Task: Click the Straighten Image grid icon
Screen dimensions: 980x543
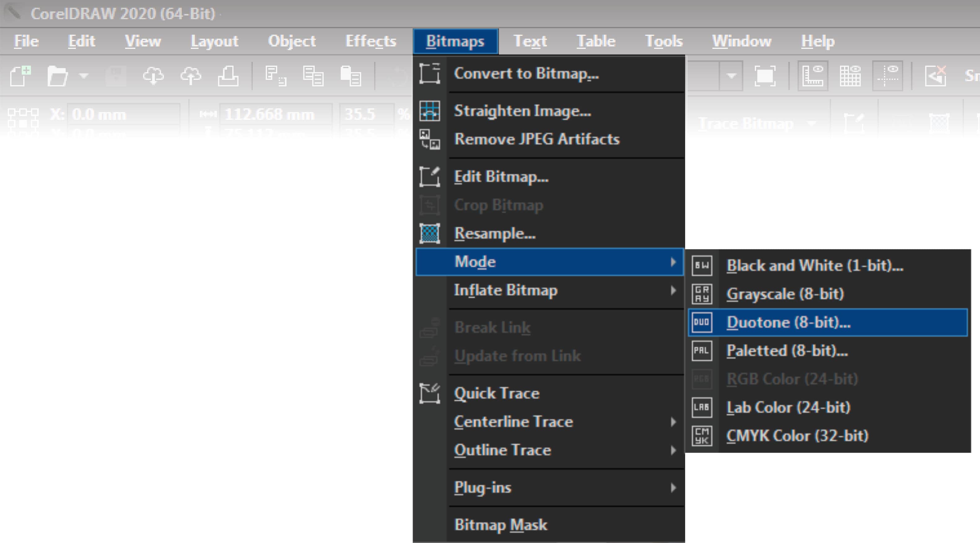Action: [430, 111]
